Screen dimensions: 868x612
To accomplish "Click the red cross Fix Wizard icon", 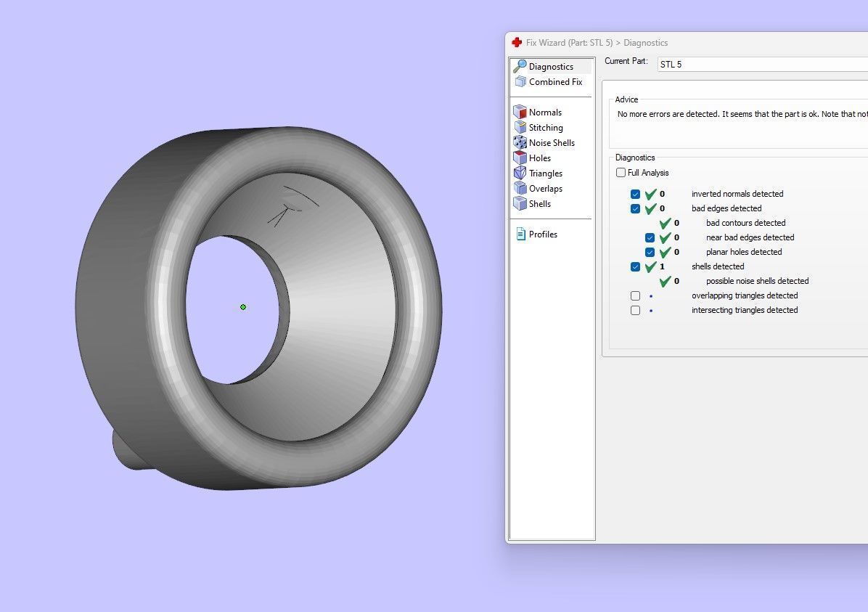I will 517,43.
